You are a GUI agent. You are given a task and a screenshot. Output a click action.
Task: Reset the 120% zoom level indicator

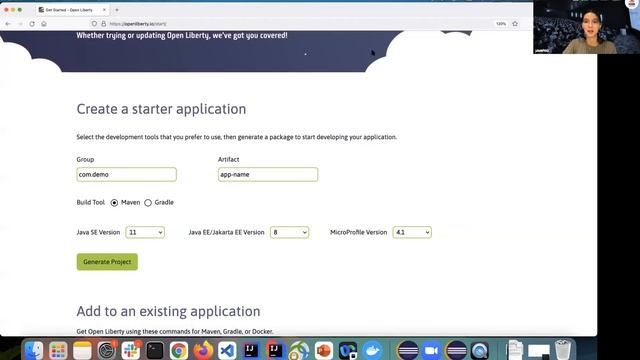click(x=501, y=24)
